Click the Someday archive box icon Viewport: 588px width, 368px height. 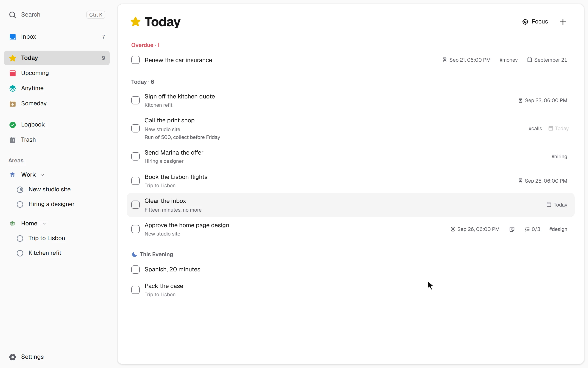click(12, 104)
